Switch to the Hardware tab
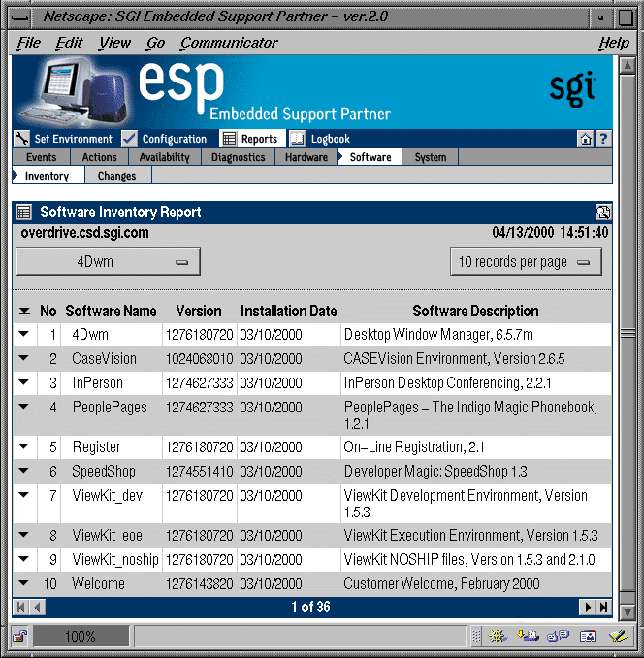 click(x=306, y=157)
